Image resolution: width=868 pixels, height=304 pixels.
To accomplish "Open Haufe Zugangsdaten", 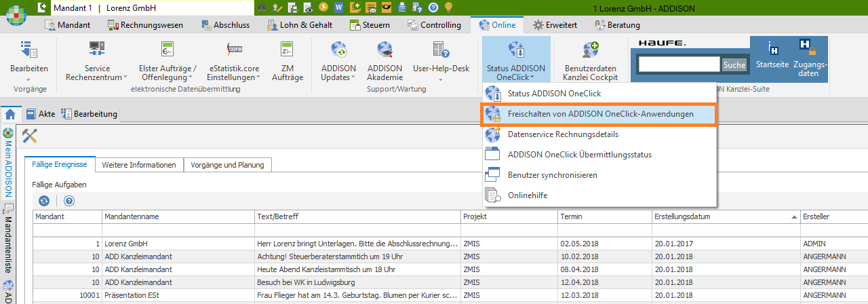I will coord(810,58).
